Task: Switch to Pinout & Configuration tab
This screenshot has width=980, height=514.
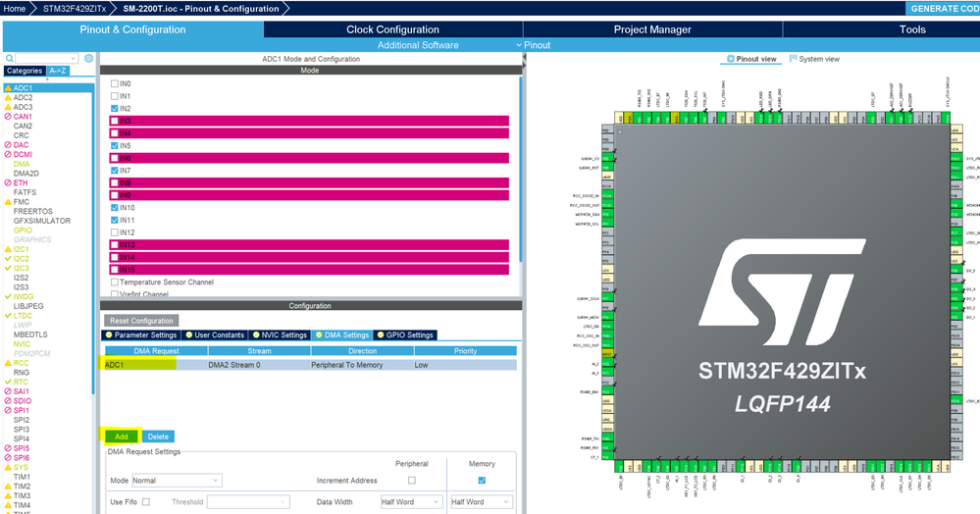Action: coord(132,29)
